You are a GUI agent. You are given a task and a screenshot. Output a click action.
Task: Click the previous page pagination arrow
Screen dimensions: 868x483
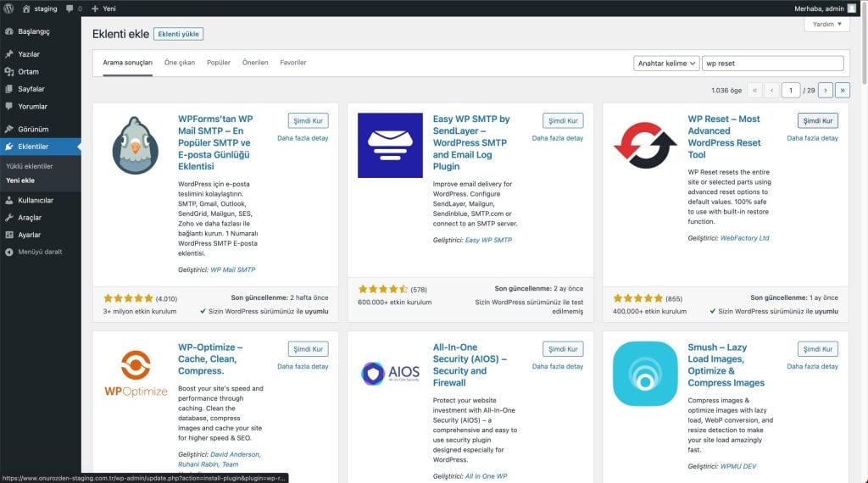pyautogui.click(x=771, y=90)
